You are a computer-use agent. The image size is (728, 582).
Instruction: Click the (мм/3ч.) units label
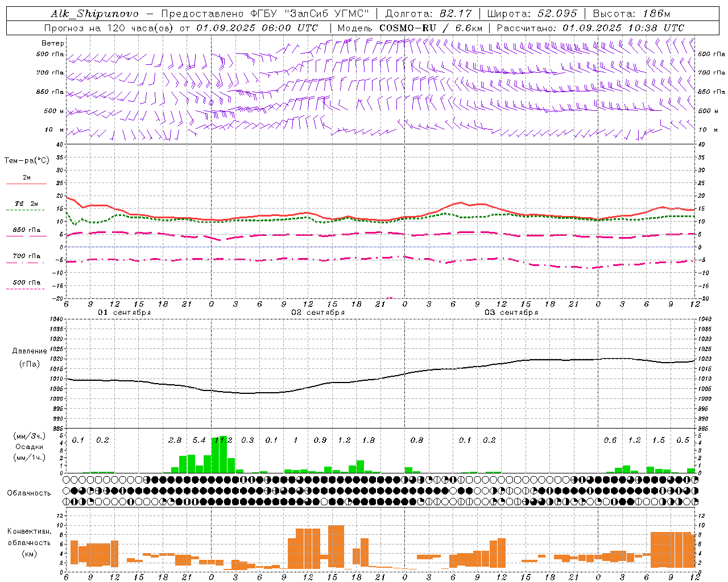[30, 436]
